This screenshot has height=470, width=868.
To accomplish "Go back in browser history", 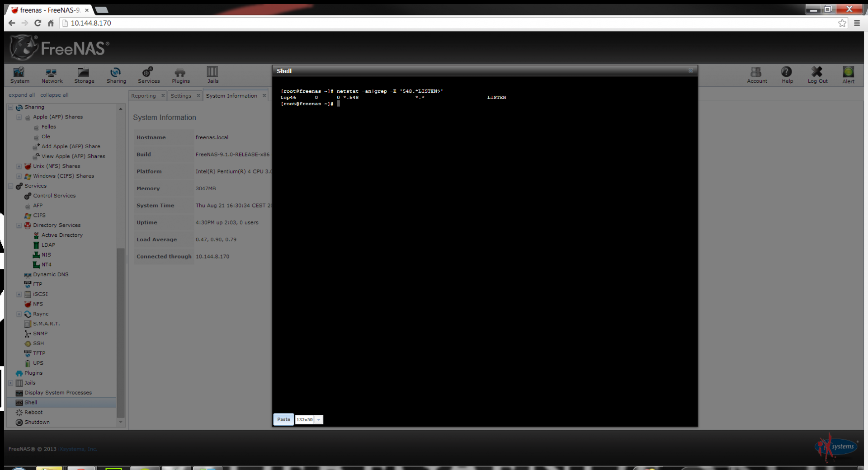I will pyautogui.click(x=12, y=23).
